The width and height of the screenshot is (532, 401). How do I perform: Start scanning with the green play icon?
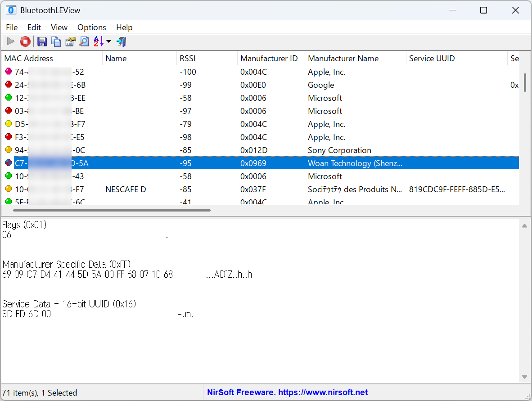(x=11, y=41)
